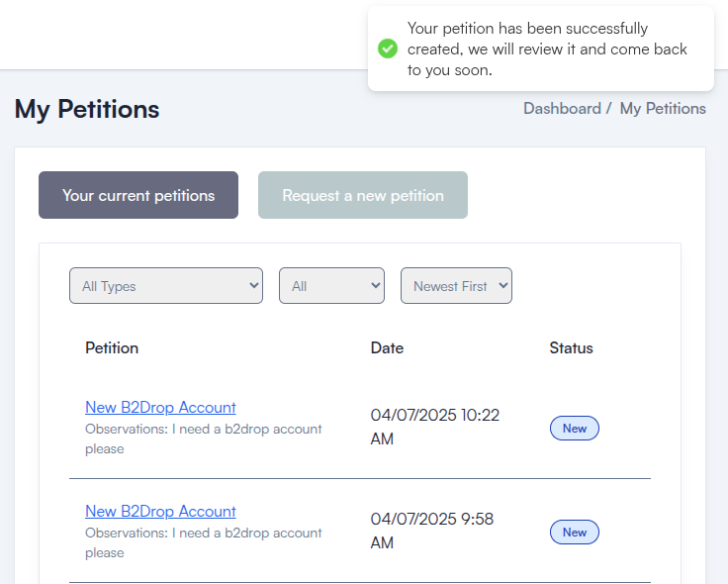Click the observations text under the 9:58 AM petition
The width and height of the screenshot is (728, 584).
pos(204,543)
